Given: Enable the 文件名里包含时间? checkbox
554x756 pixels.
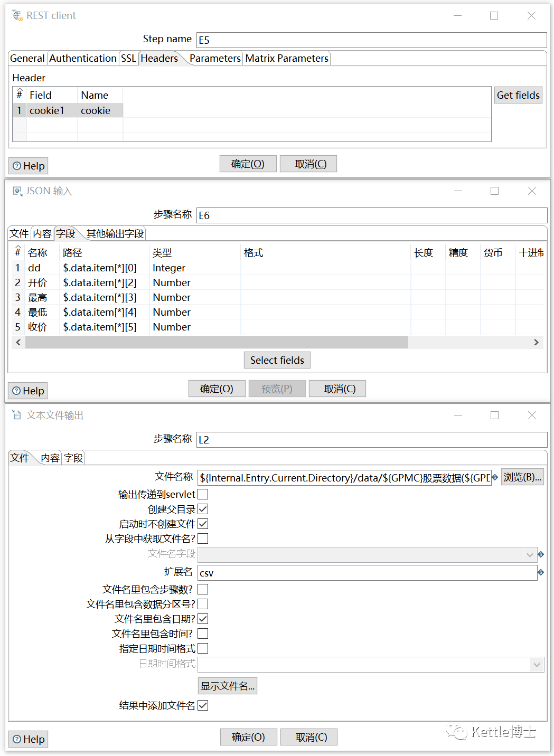Looking at the screenshot, I should pyautogui.click(x=203, y=634).
